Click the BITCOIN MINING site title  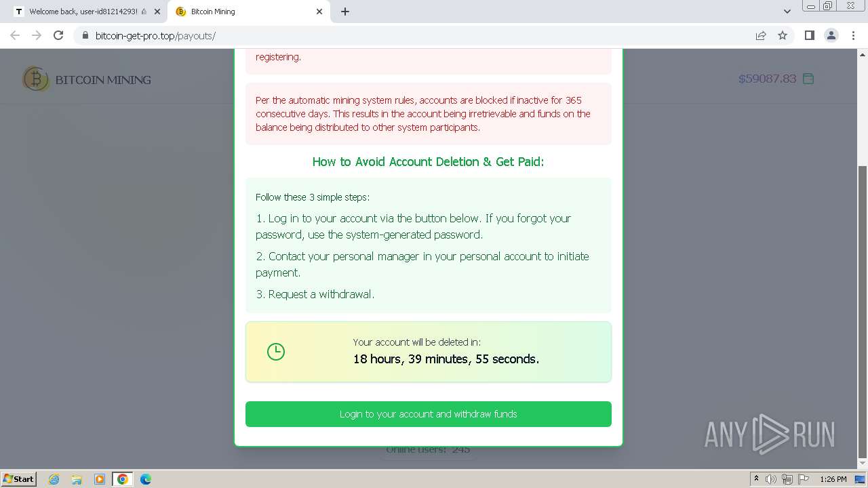[103, 80]
